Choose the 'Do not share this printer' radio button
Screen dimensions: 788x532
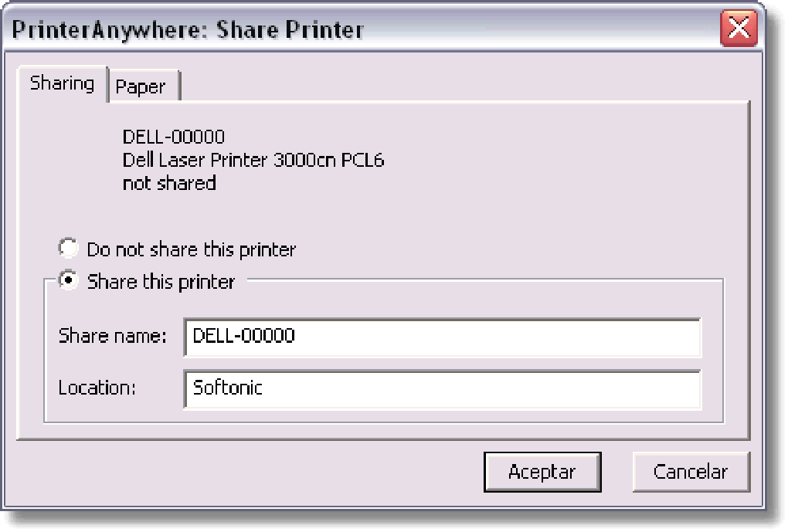68,248
